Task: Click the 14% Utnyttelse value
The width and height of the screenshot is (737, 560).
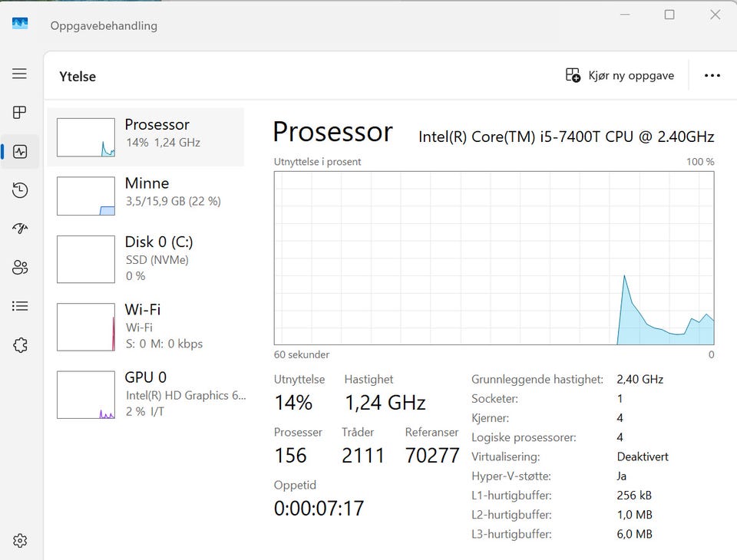Action: 293,403
